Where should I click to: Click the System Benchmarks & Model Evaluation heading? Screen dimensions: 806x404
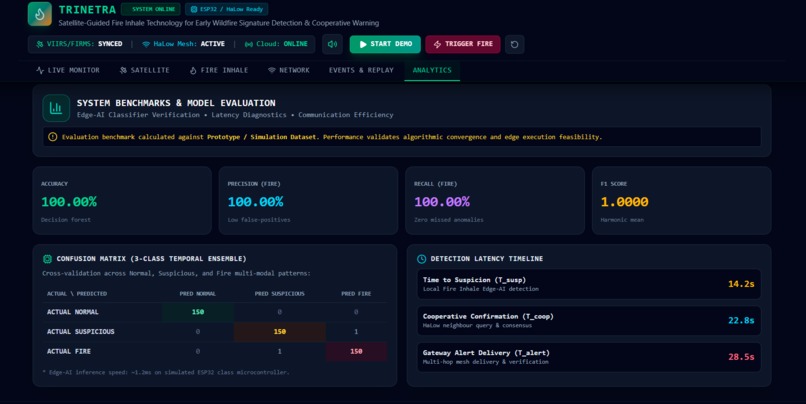click(x=176, y=103)
